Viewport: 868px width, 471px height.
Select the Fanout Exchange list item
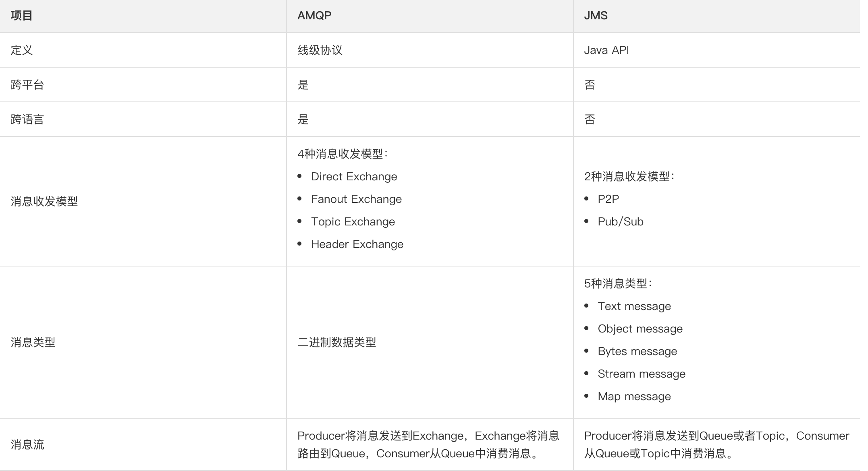point(356,199)
